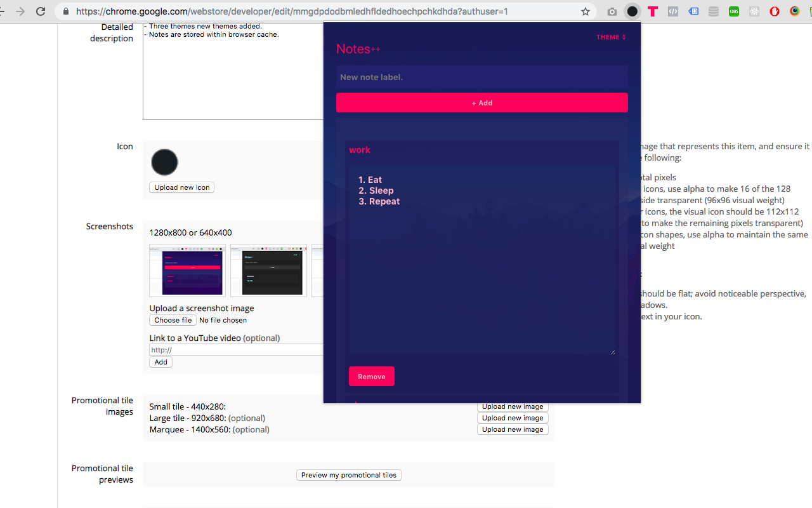The image size is (812, 508).
Task: Open the pink T extension
Action: tap(653, 11)
